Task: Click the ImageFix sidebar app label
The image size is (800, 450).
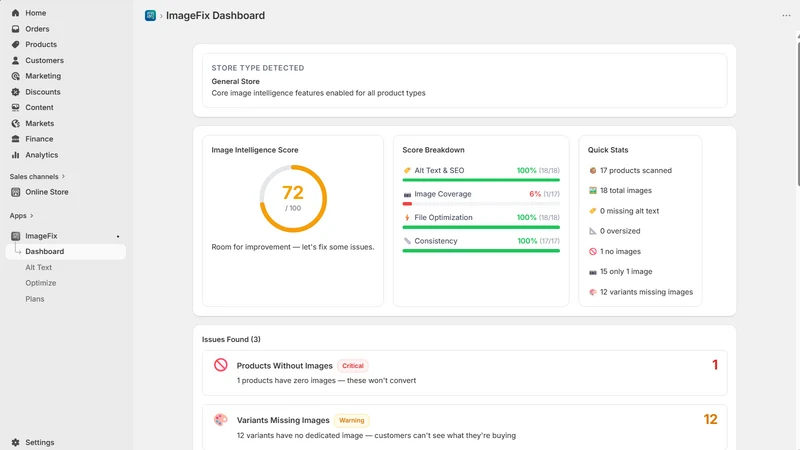Action: (41, 236)
